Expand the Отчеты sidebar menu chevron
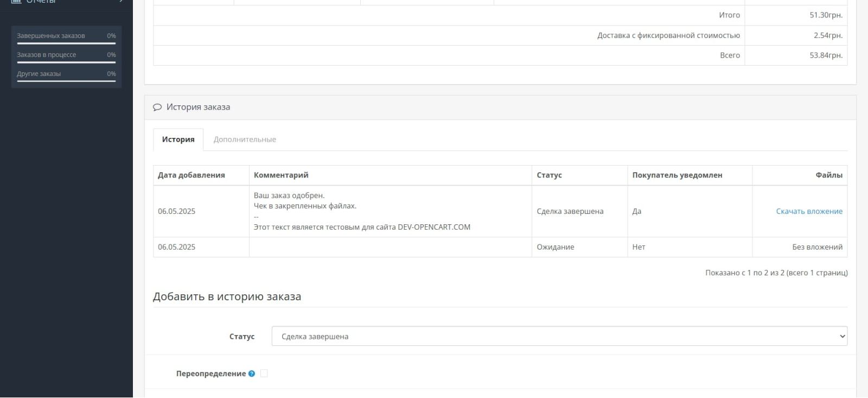Image resolution: width=868 pixels, height=398 pixels. point(121,1)
